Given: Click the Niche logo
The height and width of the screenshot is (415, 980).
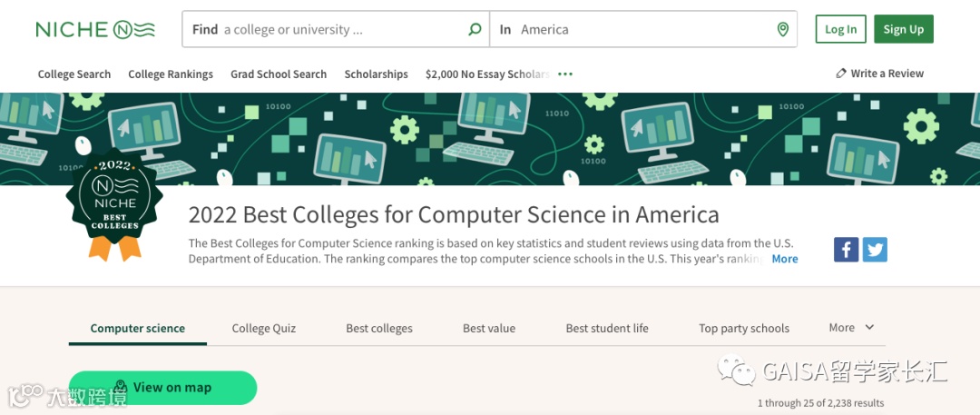Looking at the screenshot, I should pyautogui.click(x=95, y=29).
